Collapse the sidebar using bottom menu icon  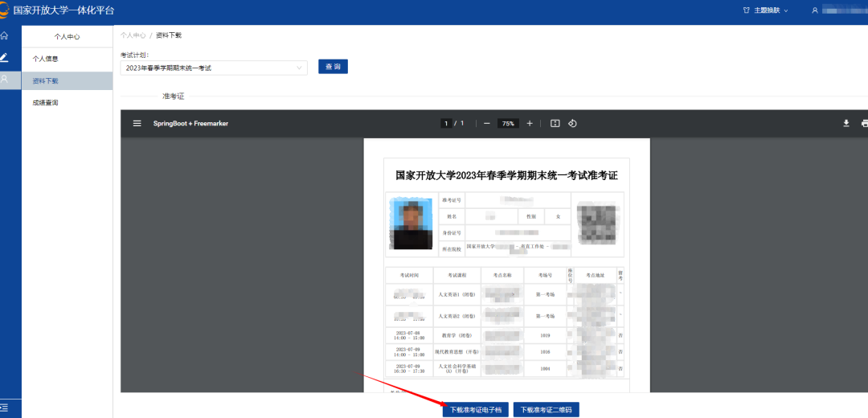5,408
